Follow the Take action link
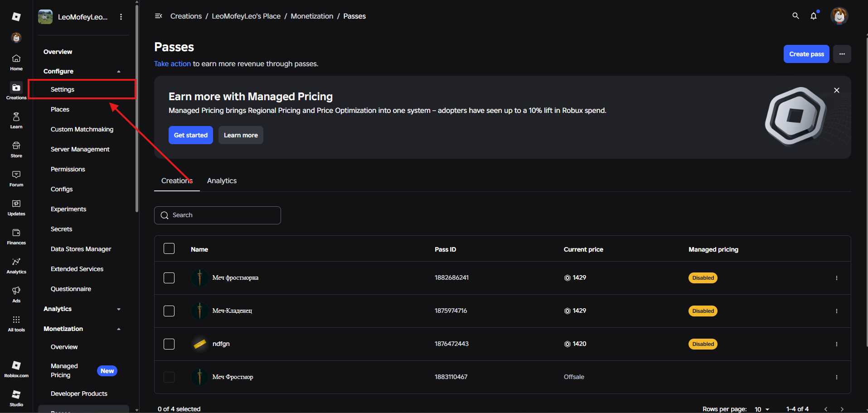Screen dimensions: 868x413 click(x=172, y=64)
